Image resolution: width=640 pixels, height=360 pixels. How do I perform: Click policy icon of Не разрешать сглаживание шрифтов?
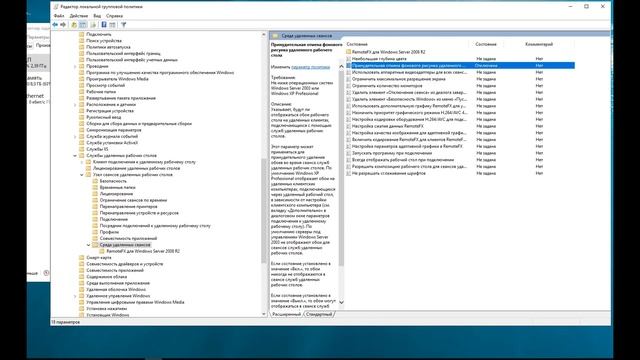(348, 173)
